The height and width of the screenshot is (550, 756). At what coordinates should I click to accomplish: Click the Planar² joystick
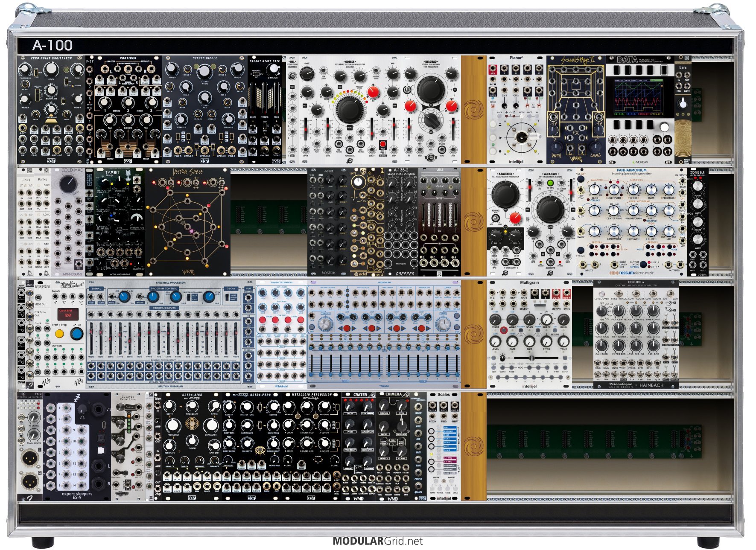521,137
